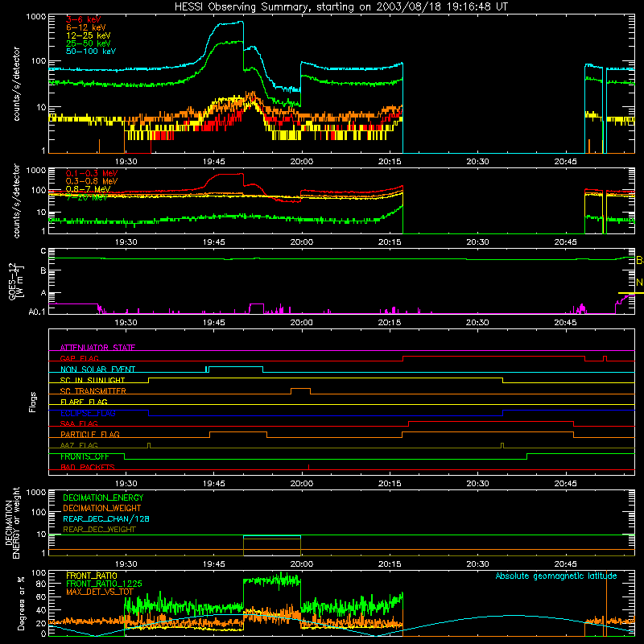This screenshot has width=644, height=644.
Task: Click '19:30' tick under the Flags panel
Action: (126, 484)
